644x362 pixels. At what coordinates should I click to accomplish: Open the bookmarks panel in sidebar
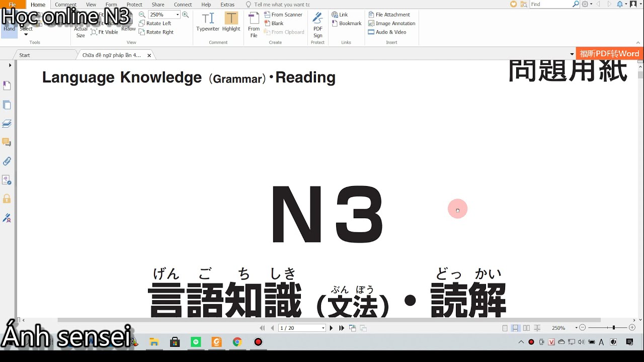pos(7,86)
